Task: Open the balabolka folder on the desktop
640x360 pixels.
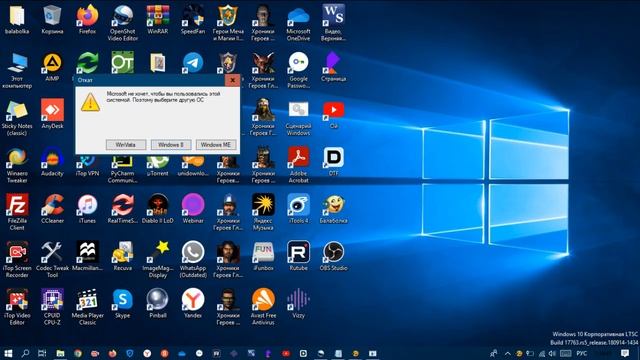Action: click(x=17, y=20)
